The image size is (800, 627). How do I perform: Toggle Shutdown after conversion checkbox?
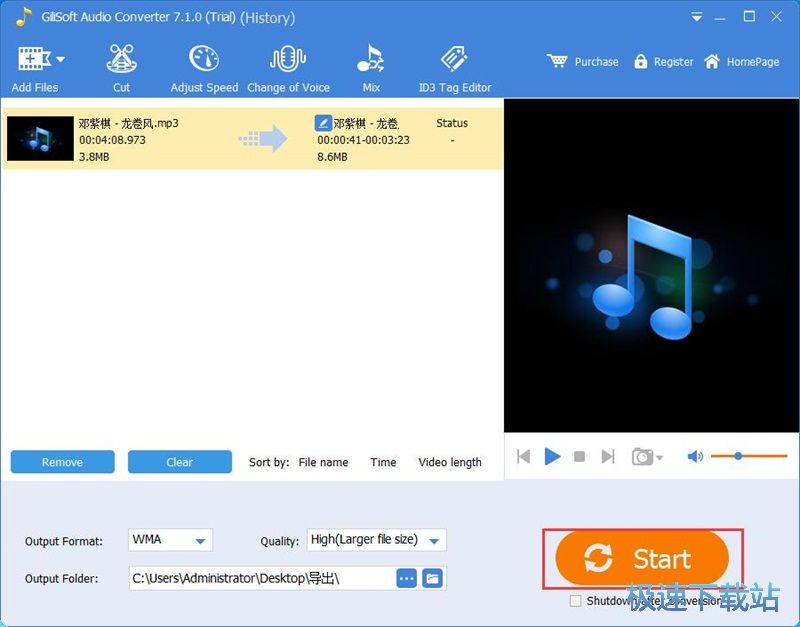tap(576, 601)
